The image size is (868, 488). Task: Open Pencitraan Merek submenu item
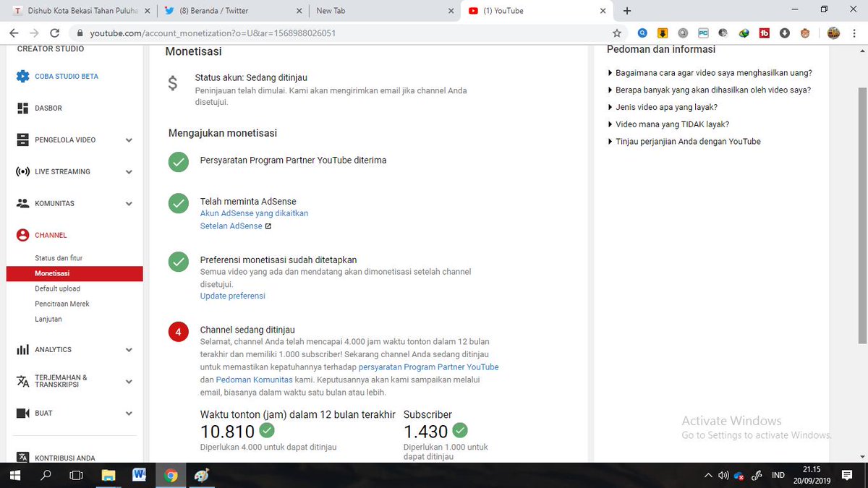click(x=62, y=304)
